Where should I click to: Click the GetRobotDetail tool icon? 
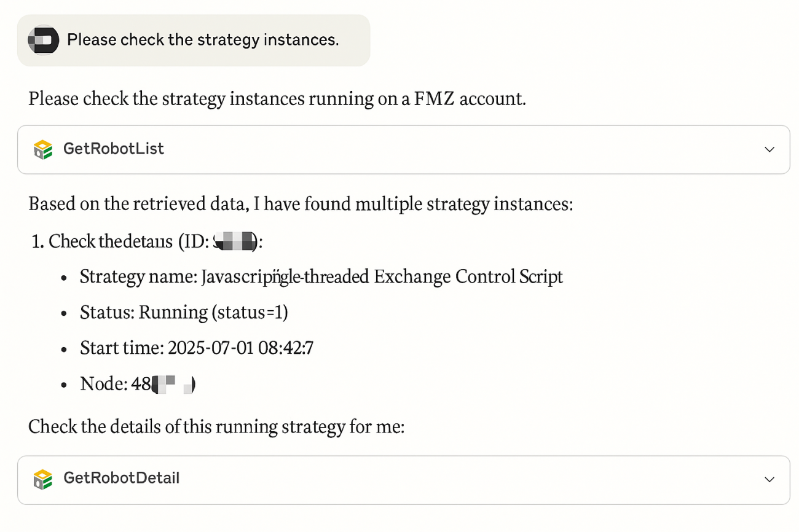pos(43,479)
